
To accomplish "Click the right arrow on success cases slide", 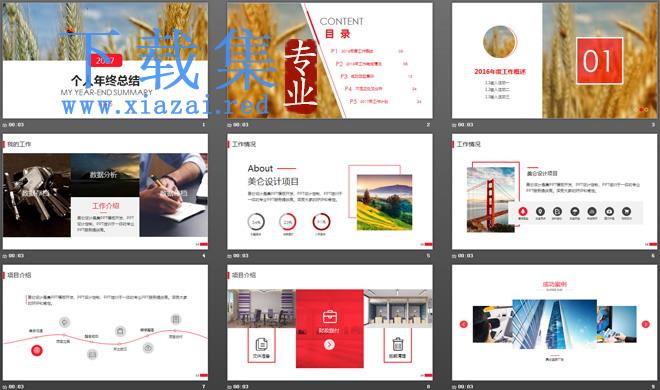I will tap(645, 324).
